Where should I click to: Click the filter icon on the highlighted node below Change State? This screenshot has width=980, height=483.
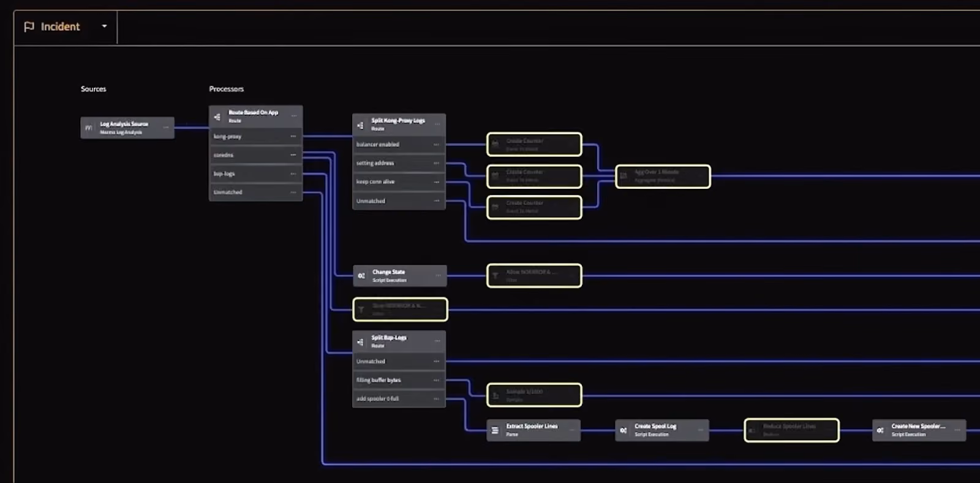point(361,310)
